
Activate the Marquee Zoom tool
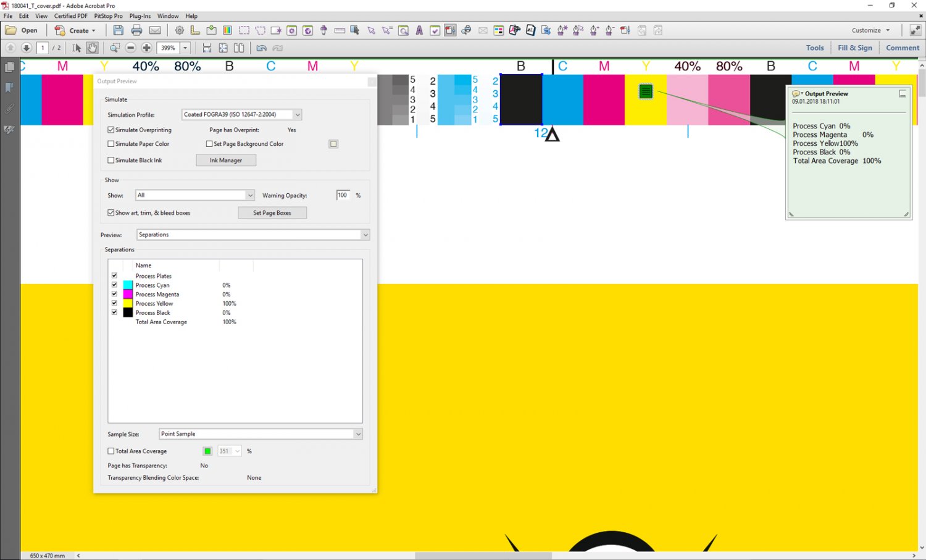point(115,48)
